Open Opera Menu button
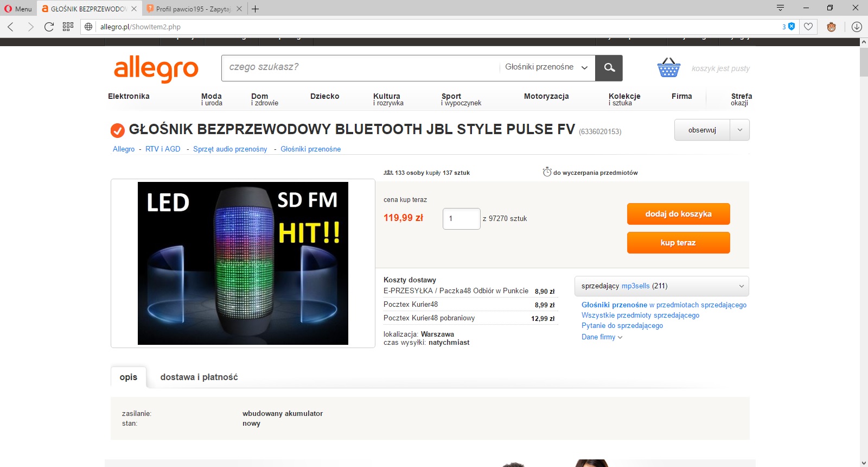The image size is (868, 467). pos(18,9)
